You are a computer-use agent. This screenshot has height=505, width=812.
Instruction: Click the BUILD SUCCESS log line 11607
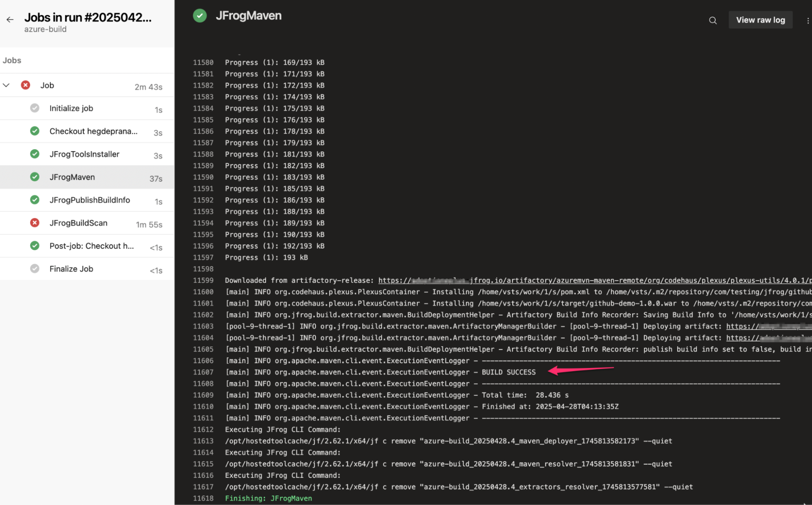point(508,372)
